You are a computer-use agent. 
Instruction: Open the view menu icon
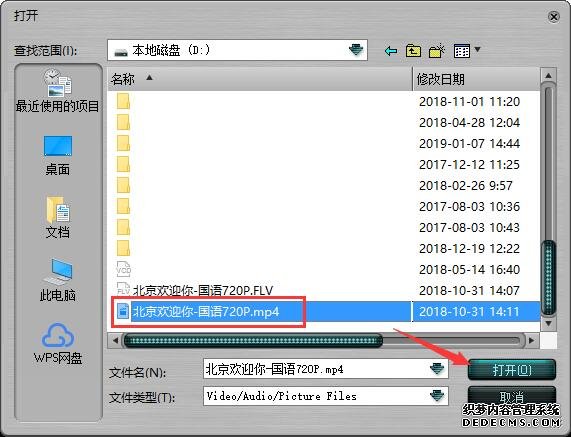click(467, 51)
